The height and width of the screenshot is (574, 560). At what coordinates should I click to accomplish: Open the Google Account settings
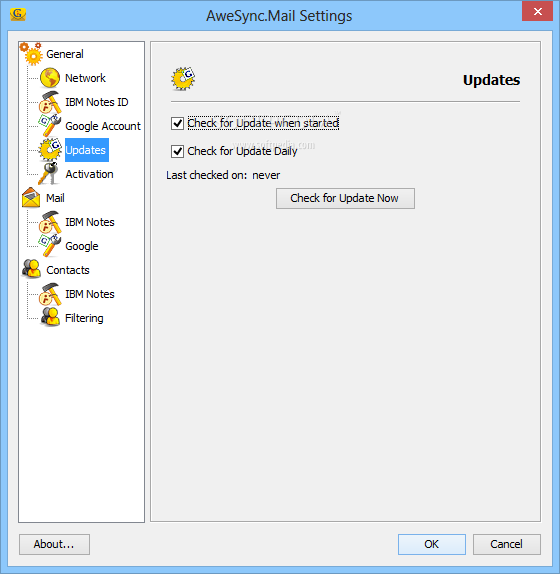pos(103,126)
